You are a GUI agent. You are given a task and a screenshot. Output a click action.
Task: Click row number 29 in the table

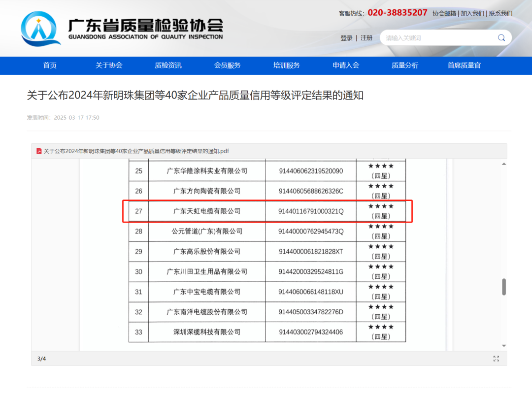coord(139,251)
